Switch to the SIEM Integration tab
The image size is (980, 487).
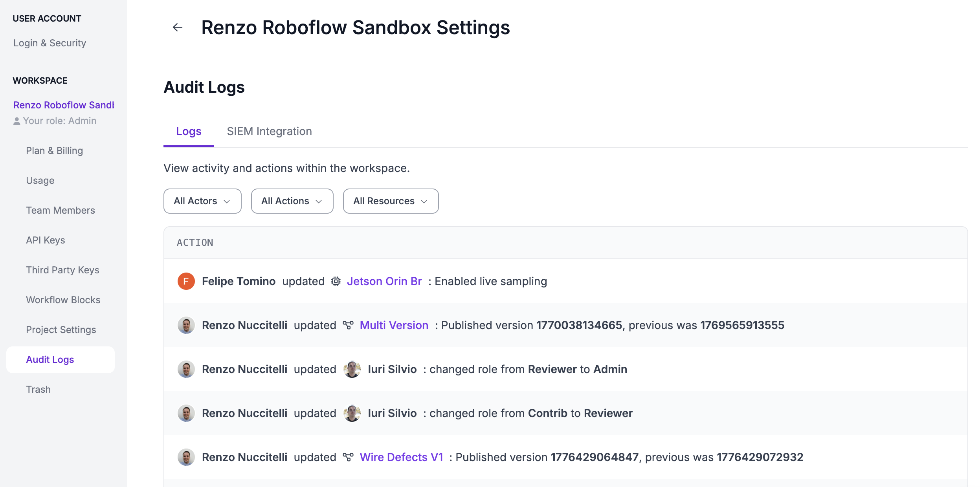point(269,131)
